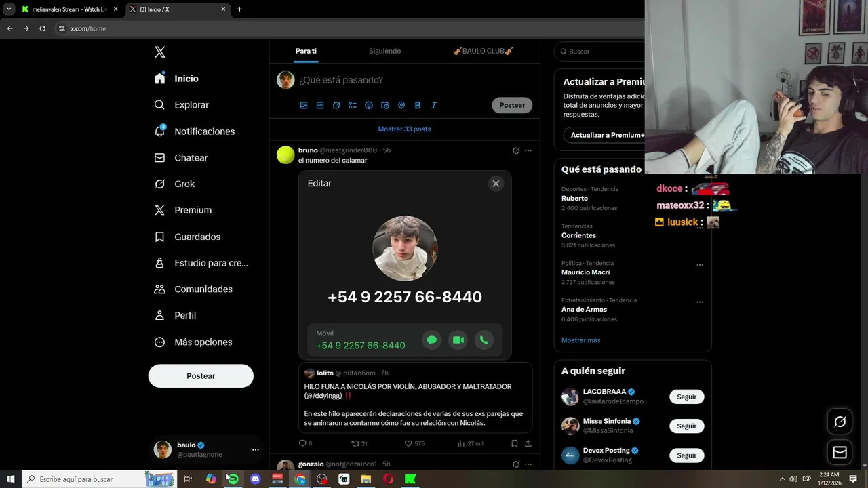This screenshot has height=488, width=868.
Task: Open the Corrientes trending topic
Action: (x=578, y=235)
